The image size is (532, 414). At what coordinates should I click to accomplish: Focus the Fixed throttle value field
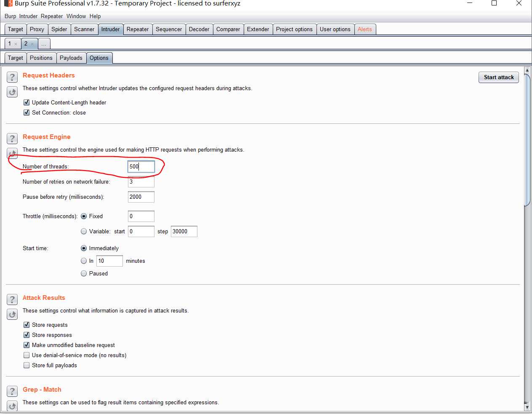[141, 216]
